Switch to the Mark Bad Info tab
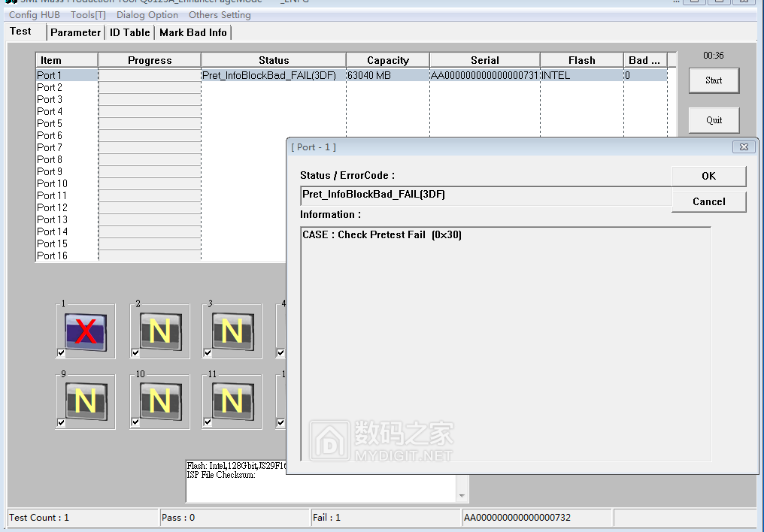Screen dimensions: 764x532 click(x=193, y=32)
